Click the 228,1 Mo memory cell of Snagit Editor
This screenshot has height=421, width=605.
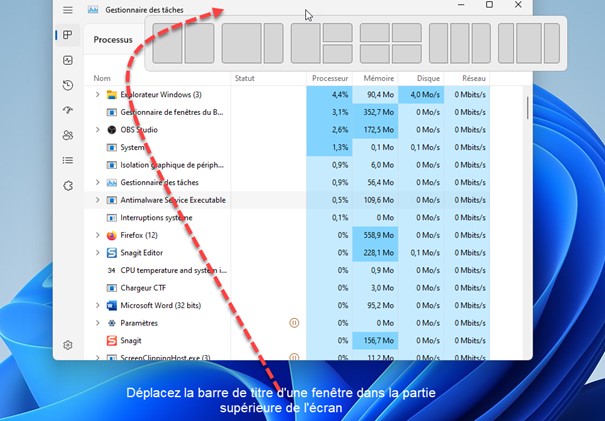[x=376, y=253]
